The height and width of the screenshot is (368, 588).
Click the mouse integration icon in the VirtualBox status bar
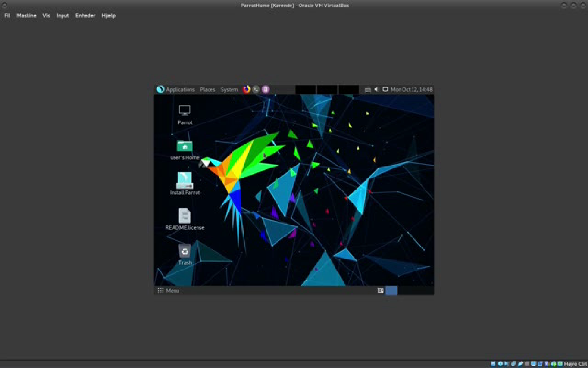click(x=554, y=364)
